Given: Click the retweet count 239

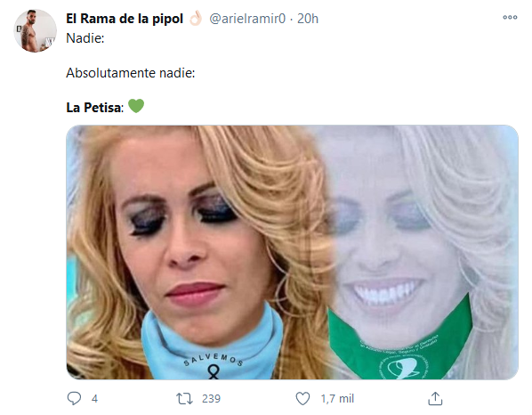Looking at the screenshot, I should click(x=211, y=399).
